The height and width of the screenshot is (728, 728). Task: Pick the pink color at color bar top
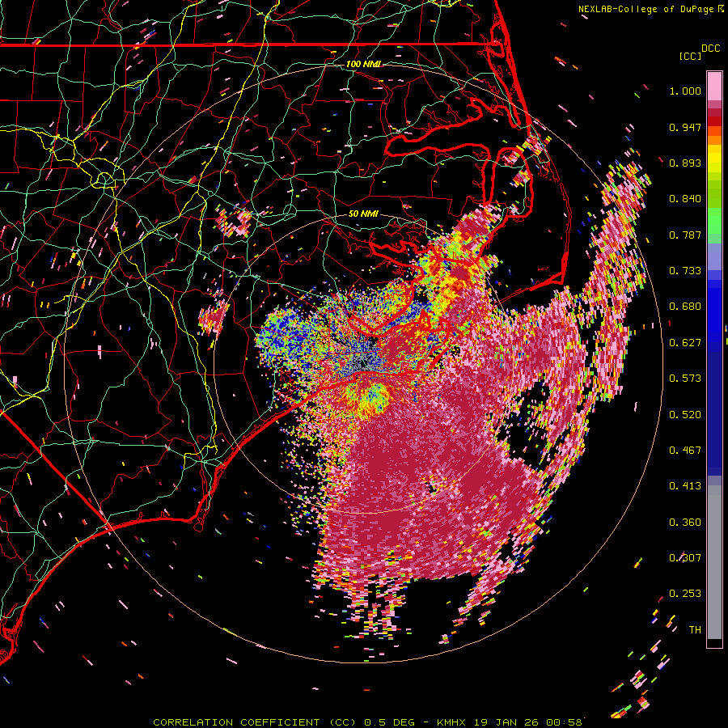coord(714,86)
